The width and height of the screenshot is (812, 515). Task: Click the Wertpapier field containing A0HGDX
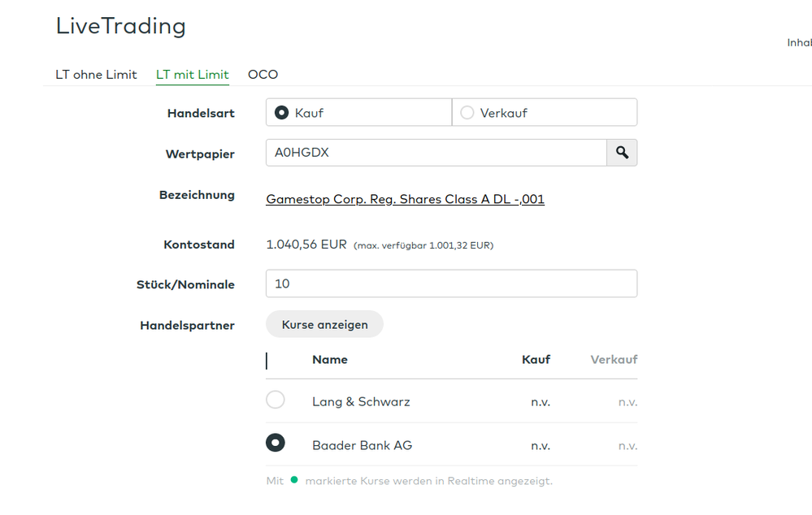(436, 153)
